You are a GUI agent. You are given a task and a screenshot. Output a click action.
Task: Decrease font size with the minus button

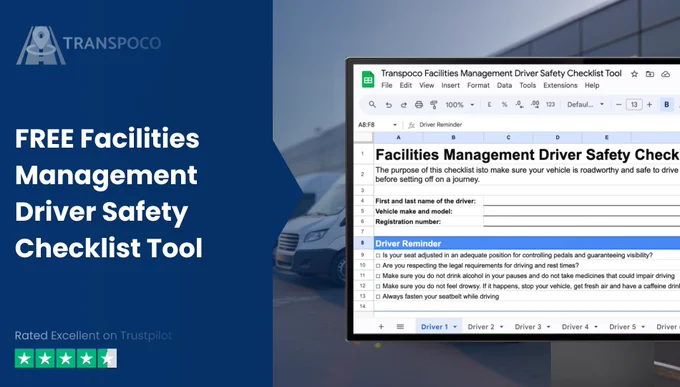(619, 105)
